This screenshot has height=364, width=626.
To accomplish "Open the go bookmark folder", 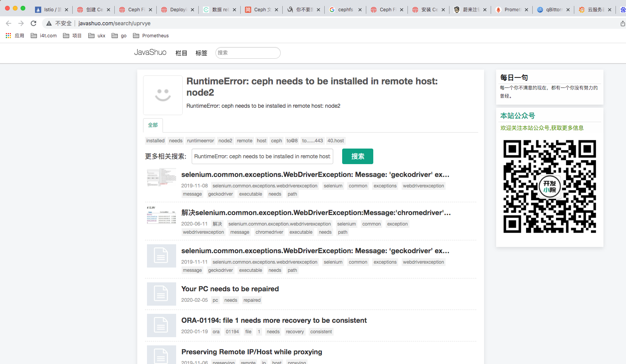I will (x=119, y=35).
